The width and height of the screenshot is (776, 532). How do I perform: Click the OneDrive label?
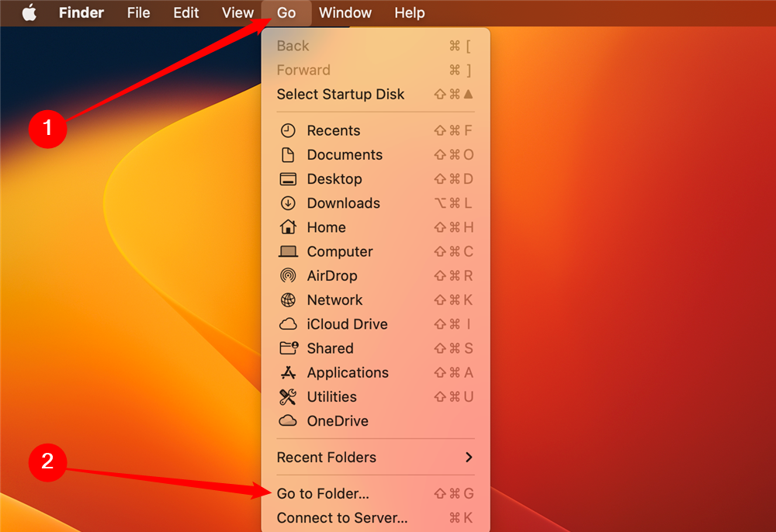click(x=338, y=421)
